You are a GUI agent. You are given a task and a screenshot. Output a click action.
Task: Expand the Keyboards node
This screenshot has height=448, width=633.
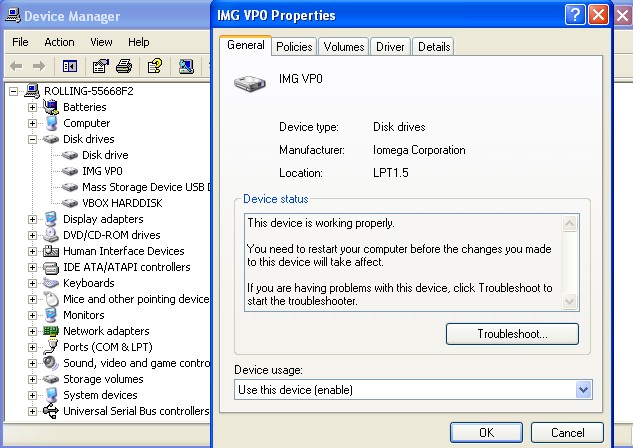click(x=33, y=283)
